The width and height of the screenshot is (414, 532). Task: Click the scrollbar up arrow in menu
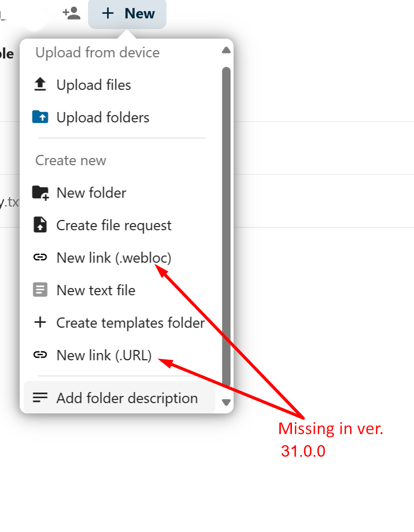226,50
